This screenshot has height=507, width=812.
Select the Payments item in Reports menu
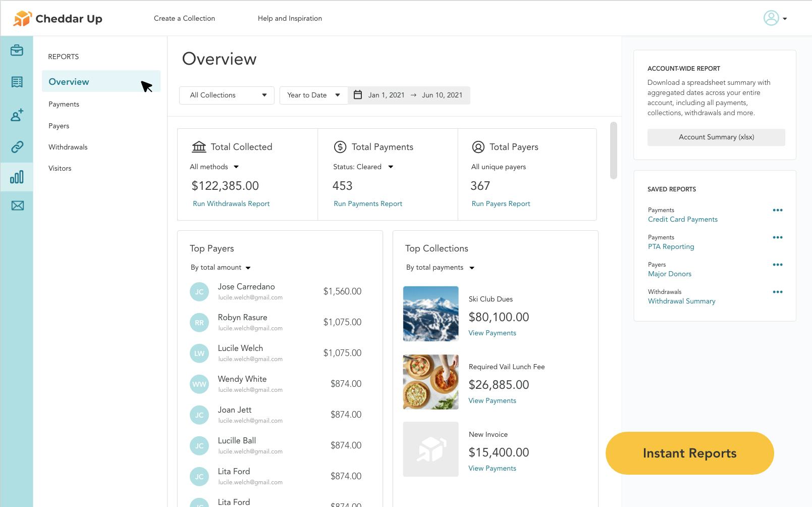[64, 104]
